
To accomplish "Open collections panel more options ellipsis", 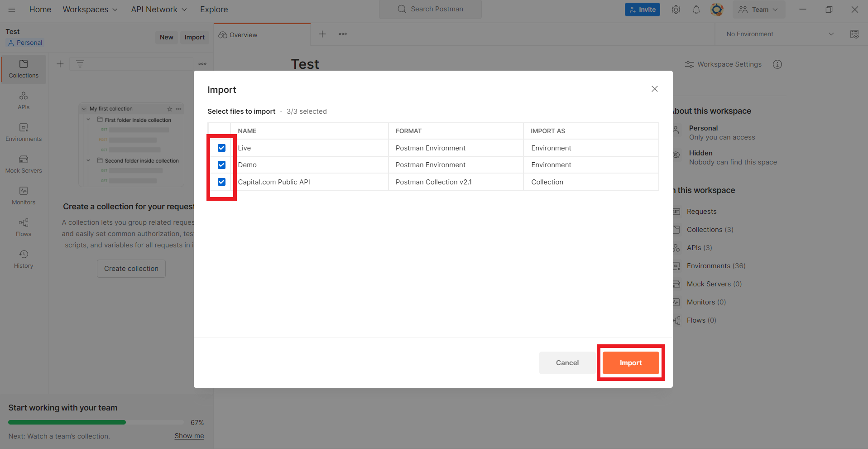I will click(202, 64).
